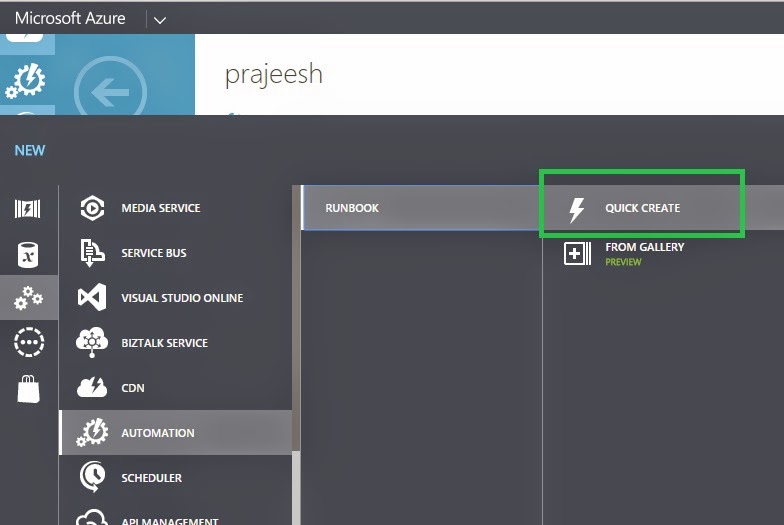Click the Automation gear bolt icon in list

click(92, 432)
